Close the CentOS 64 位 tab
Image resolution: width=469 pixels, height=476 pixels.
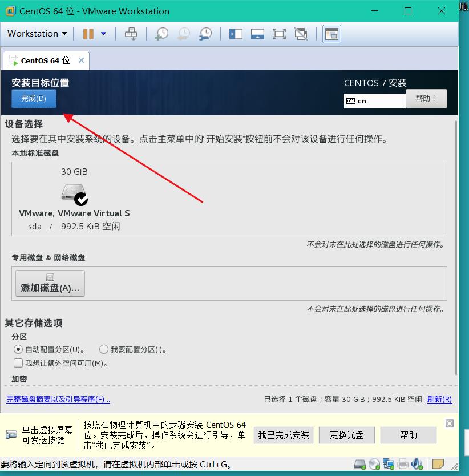[x=81, y=60]
